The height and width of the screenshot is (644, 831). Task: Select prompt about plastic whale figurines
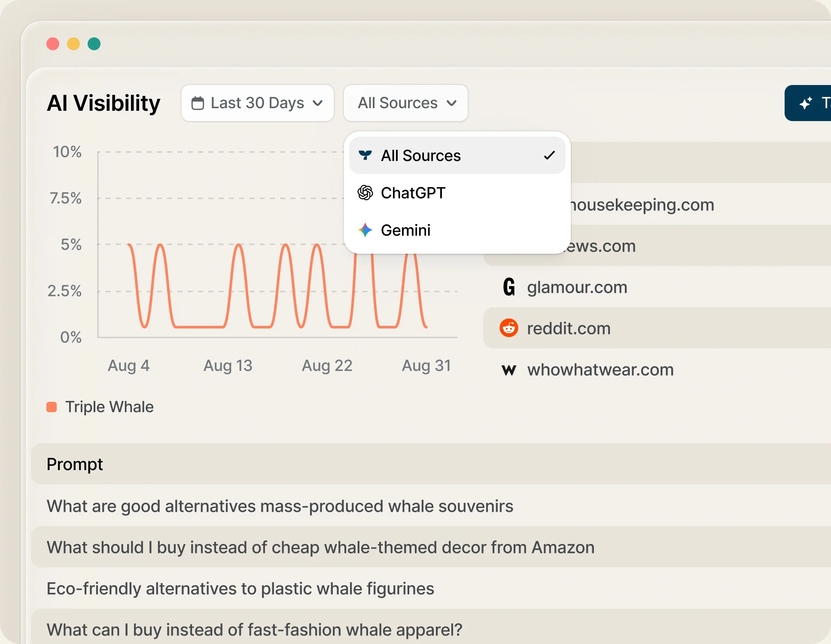[431, 588]
